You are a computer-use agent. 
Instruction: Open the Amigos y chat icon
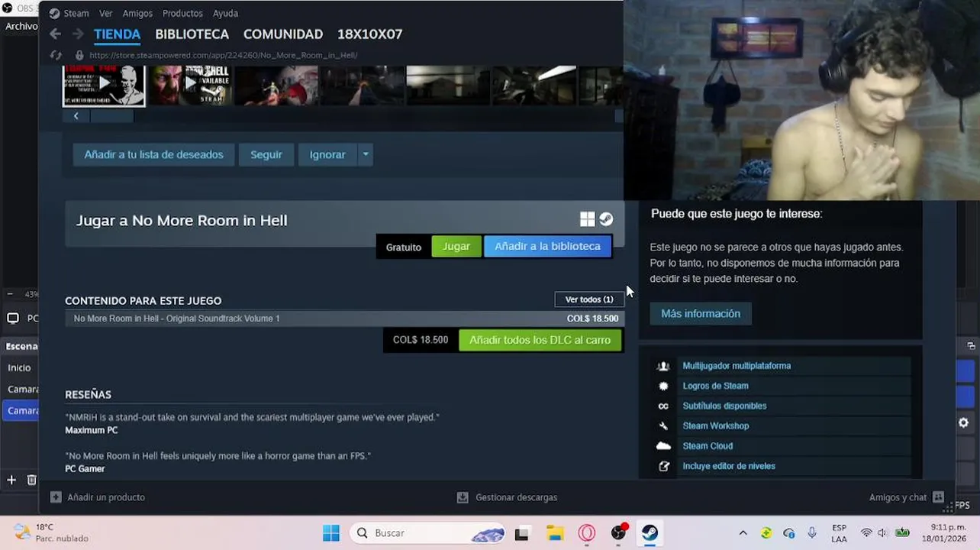click(939, 497)
